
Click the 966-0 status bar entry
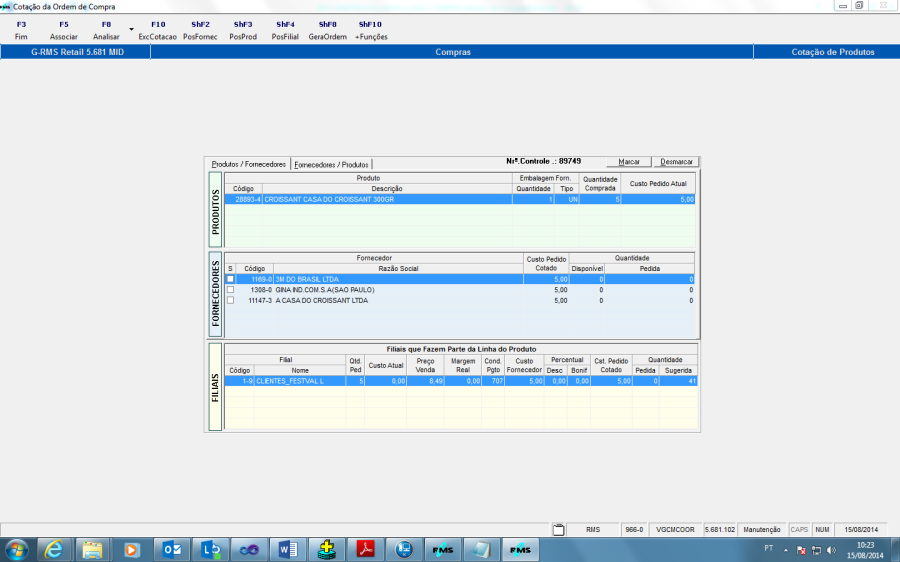634,530
